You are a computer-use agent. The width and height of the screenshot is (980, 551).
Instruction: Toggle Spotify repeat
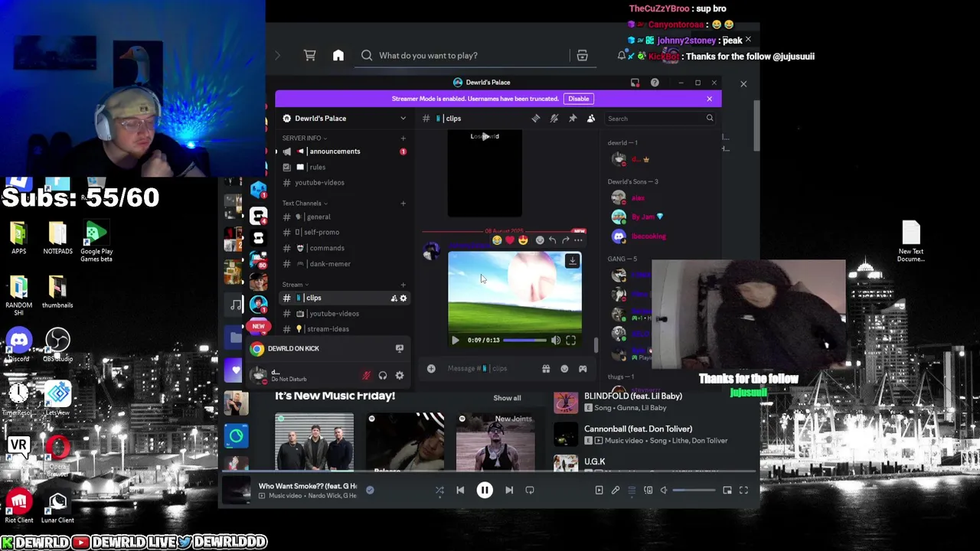[x=530, y=491]
